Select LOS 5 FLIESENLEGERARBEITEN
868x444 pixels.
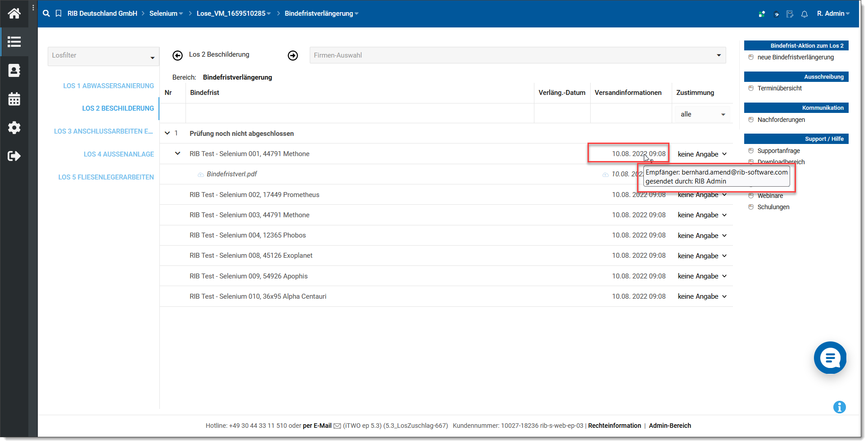pyautogui.click(x=106, y=177)
